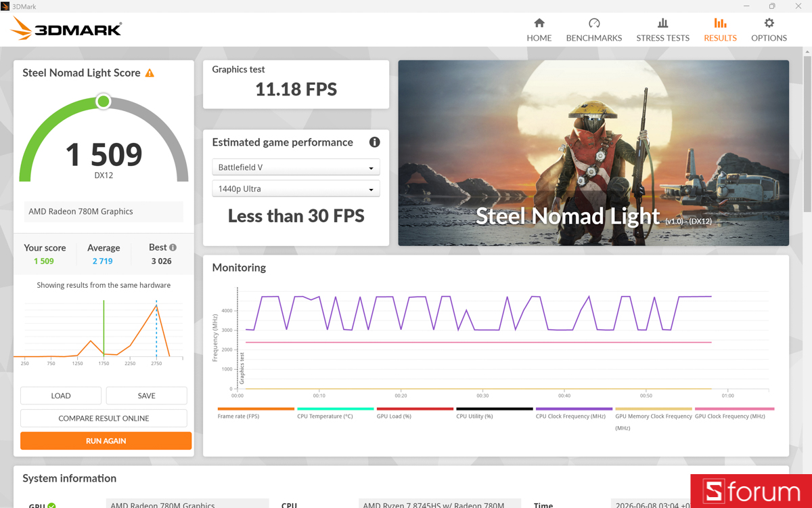This screenshot has height=508, width=812.
Task: Click COMPARE RESULT ONLINE button
Action: tap(104, 418)
